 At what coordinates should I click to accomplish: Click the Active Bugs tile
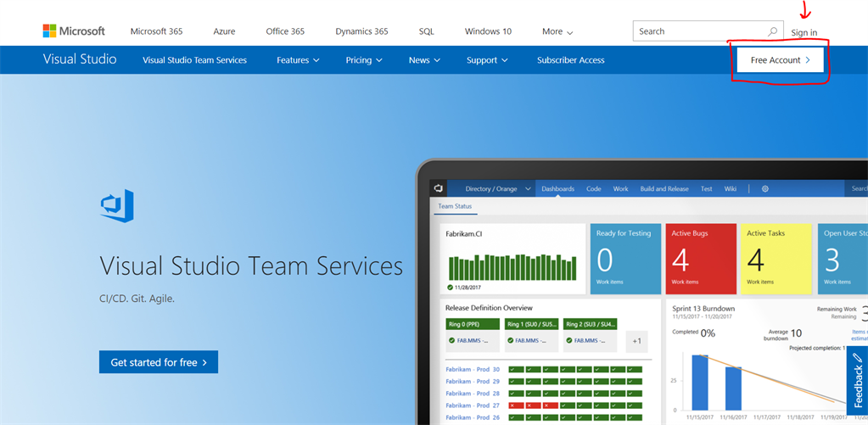701,259
